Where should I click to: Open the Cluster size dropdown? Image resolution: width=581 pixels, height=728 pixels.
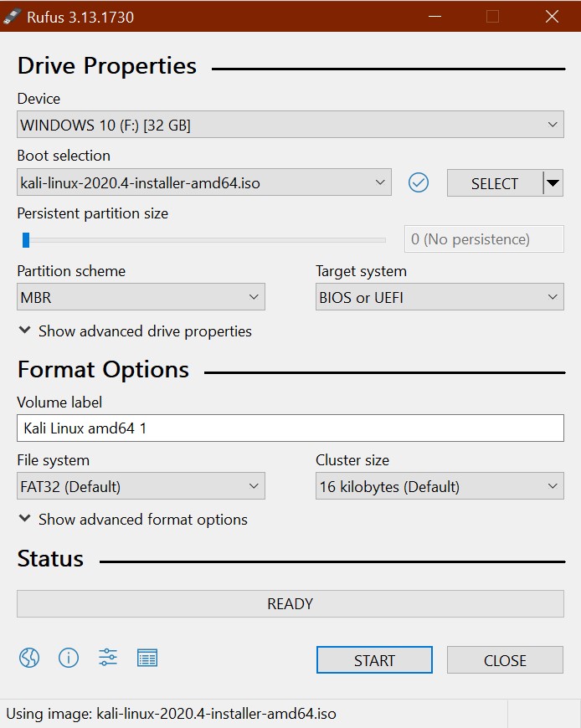440,486
